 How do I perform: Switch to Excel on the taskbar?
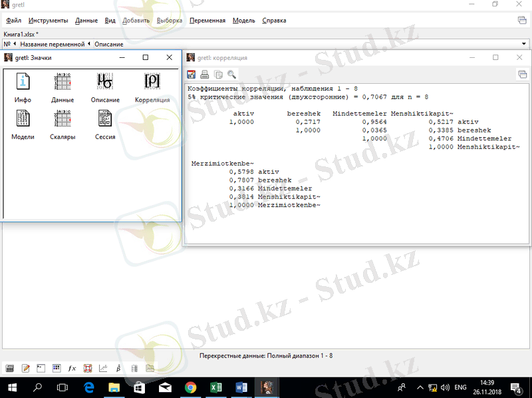(x=215, y=387)
